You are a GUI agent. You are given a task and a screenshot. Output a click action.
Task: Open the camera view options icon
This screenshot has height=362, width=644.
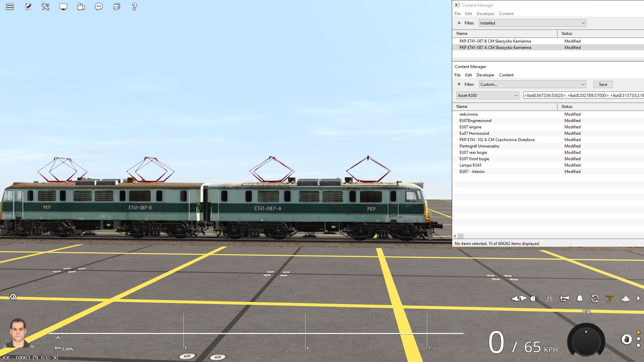(81, 7)
